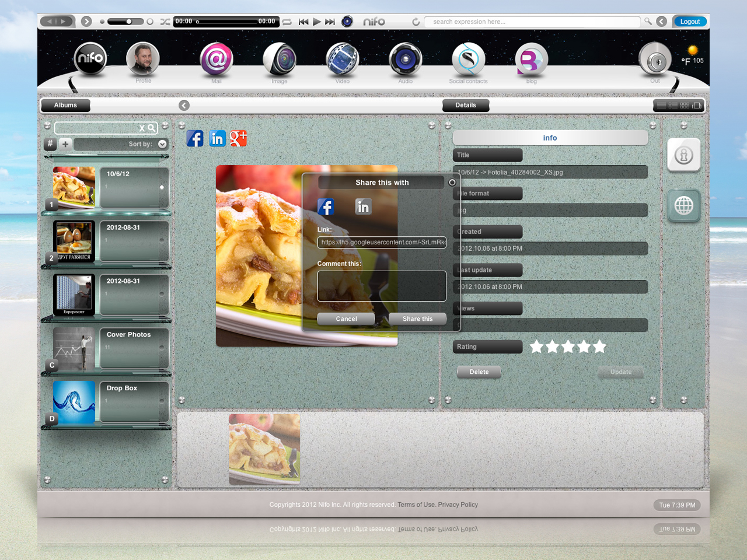Expand the player bar arrow

(x=87, y=22)
